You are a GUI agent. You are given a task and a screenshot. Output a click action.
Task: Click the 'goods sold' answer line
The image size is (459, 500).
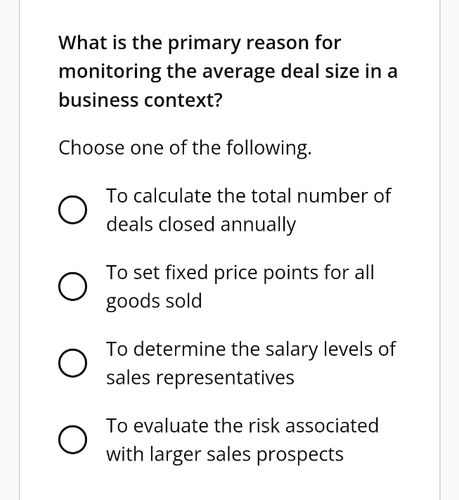coord(154,301)
